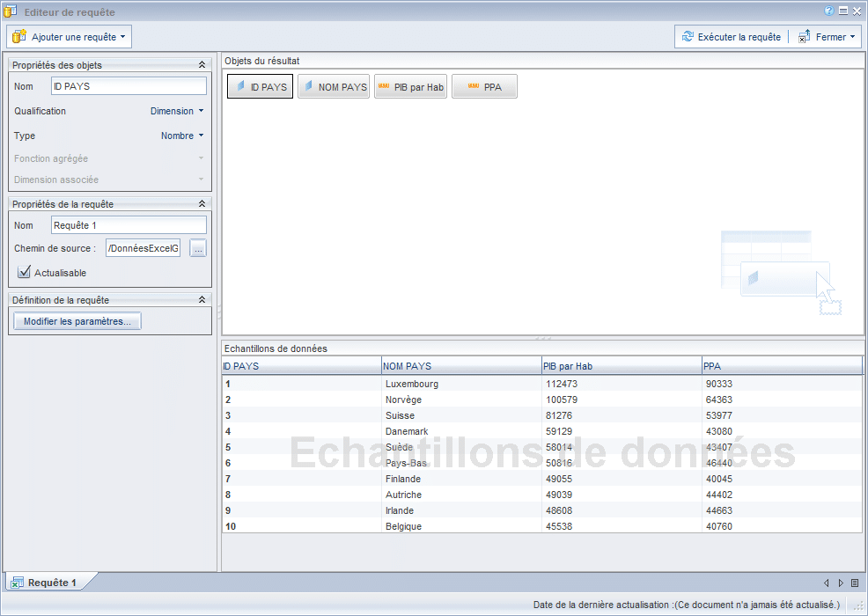Close the Editeur de requête window
Image resolution: width=868 pixels, height=616 pixels.
(x=857, y=11)
